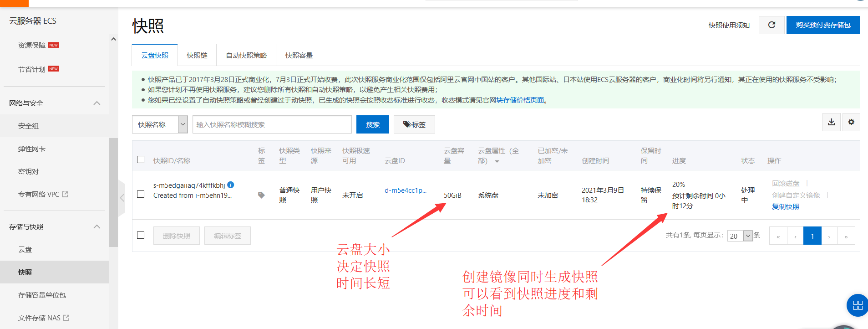Open the 快照使用须知 link

coord(729,25)
